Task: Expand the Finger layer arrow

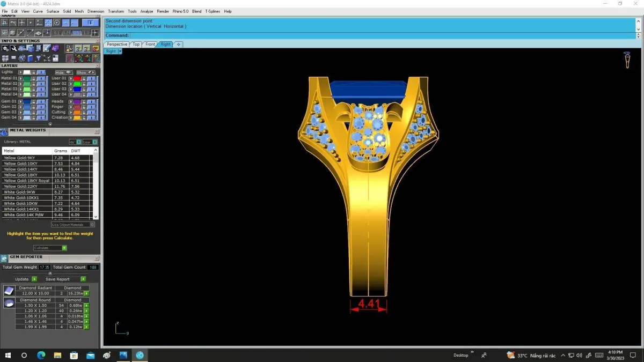Action: 71,107
